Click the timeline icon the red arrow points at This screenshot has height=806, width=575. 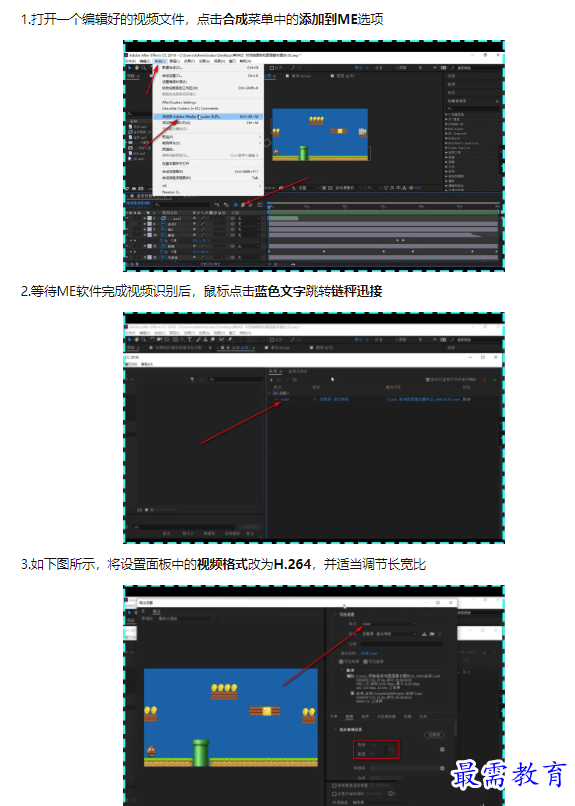point(244,205)
